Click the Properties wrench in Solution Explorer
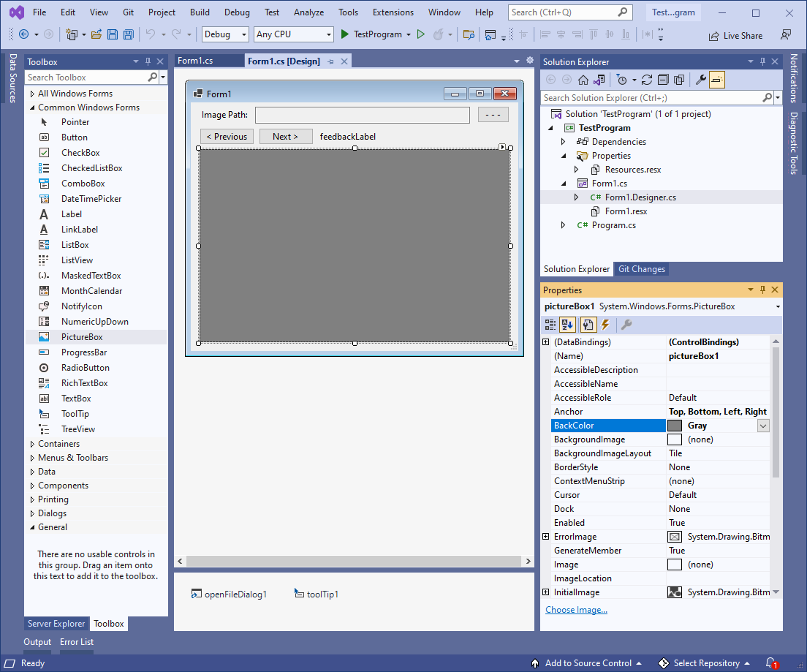The height and width of the screenshot is (672, 807). (x=700, y=80)
